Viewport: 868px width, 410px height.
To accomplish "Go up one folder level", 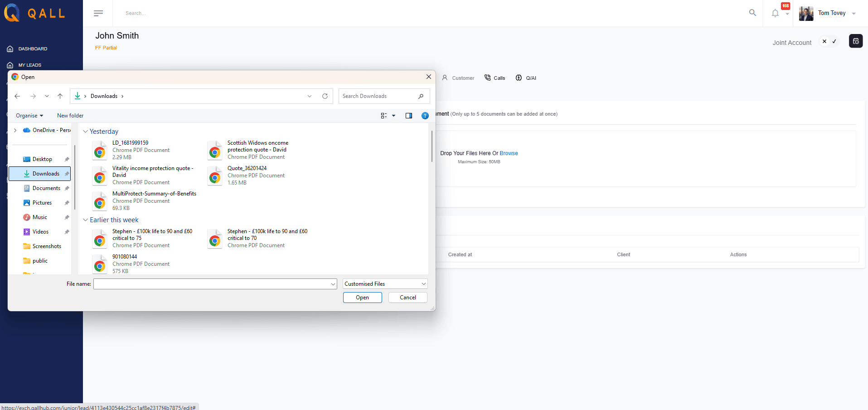I will [60, 96].
